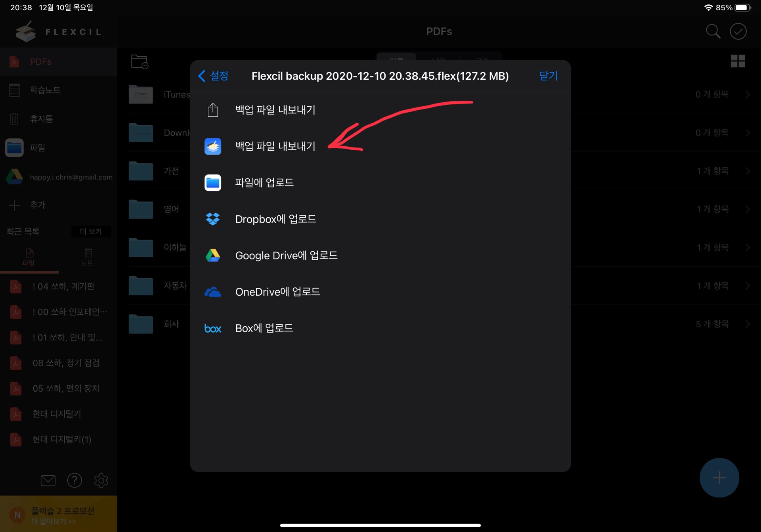Upload backup to Google Drive

click(286, 256)
